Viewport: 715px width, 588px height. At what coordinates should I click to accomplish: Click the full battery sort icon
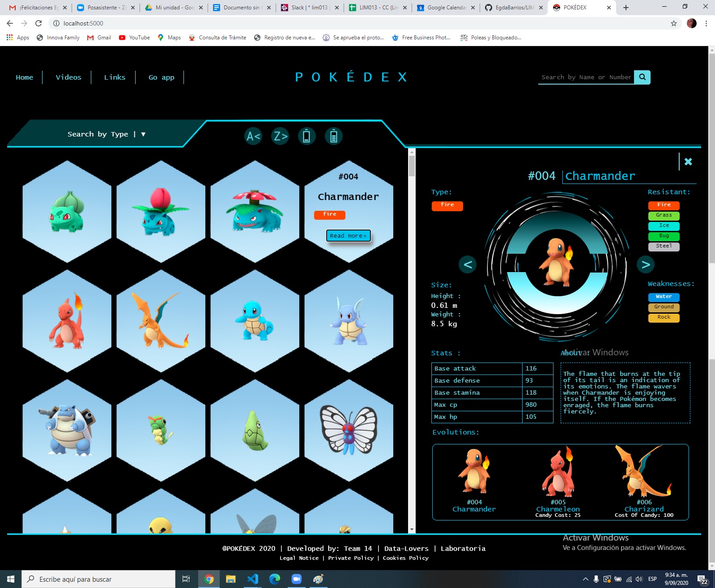(333, 136)
